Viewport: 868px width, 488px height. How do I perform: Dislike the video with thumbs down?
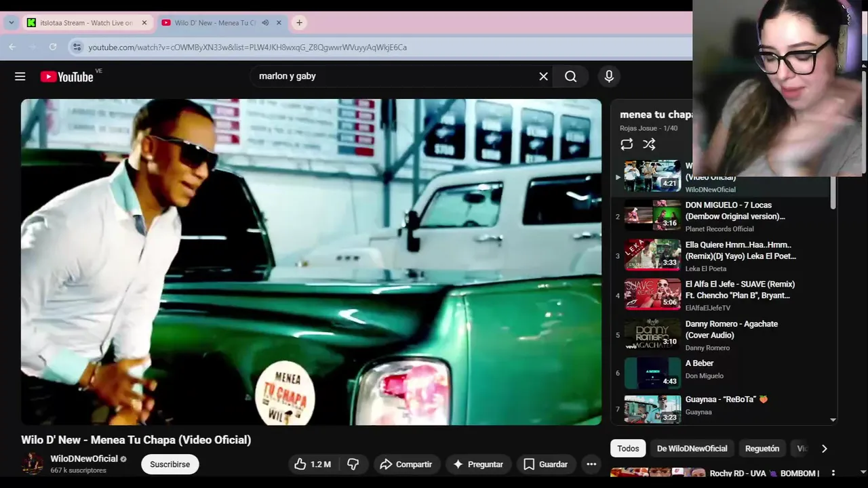pyautogui.click(x=353, y=464)
